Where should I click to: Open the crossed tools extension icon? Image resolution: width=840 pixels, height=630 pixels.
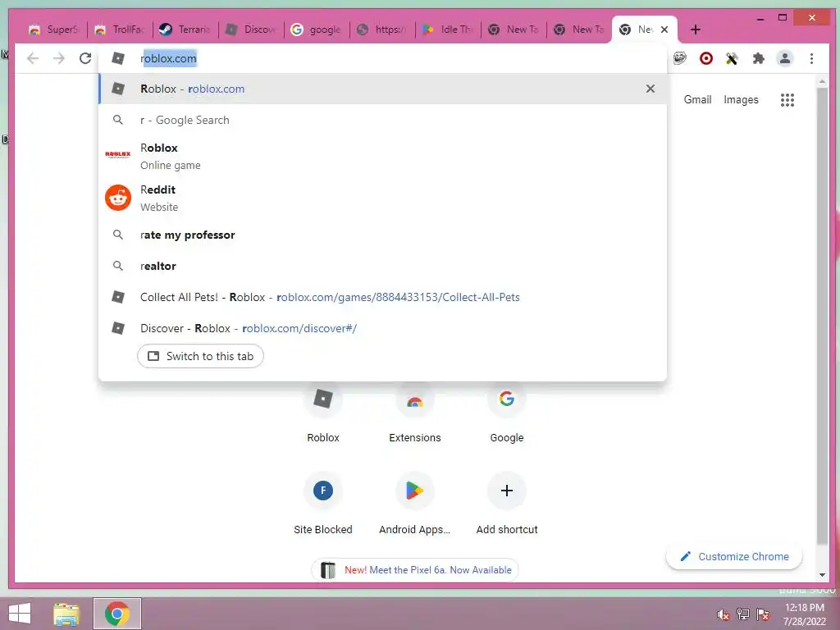pos(732,58)
